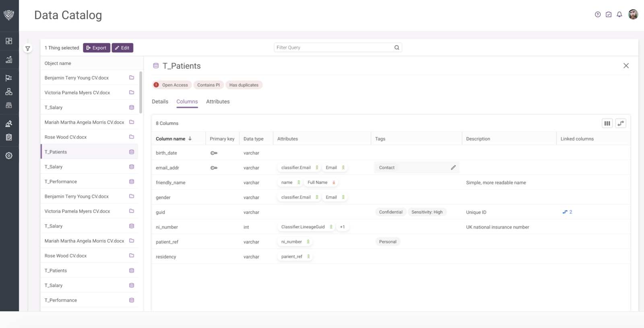This screenshot has height=328, width=644.
Task: Open the clipboard report icon in sidebar
Action: click(9, 137)
